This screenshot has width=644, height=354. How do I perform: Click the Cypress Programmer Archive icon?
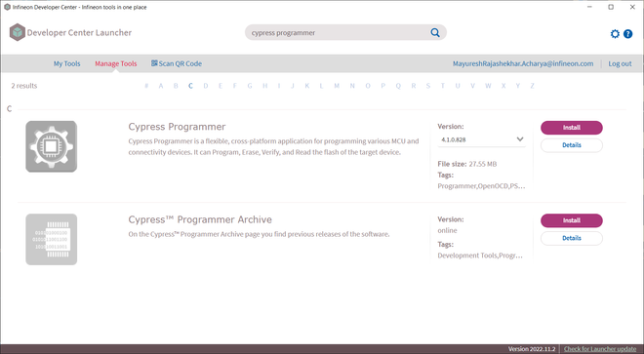tap(52, 240)
